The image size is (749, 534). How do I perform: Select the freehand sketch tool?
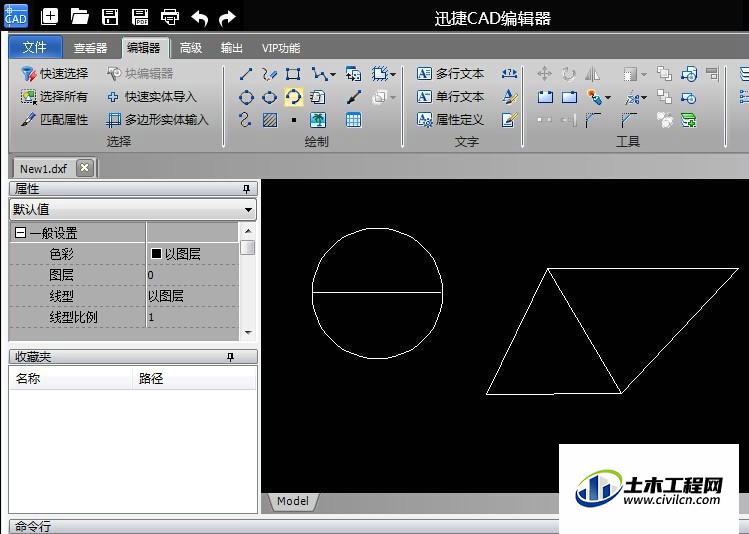pos(269,74)
